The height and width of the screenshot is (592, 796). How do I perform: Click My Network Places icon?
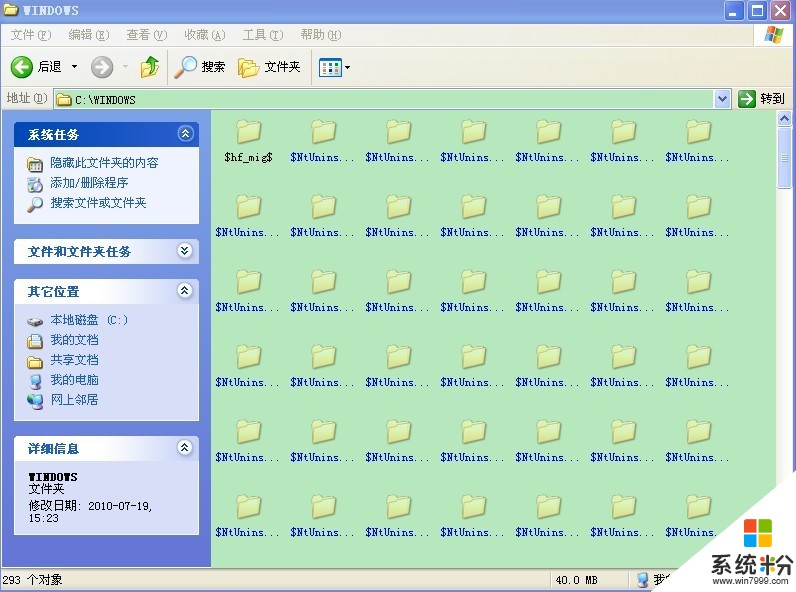[x=35, y=401]
